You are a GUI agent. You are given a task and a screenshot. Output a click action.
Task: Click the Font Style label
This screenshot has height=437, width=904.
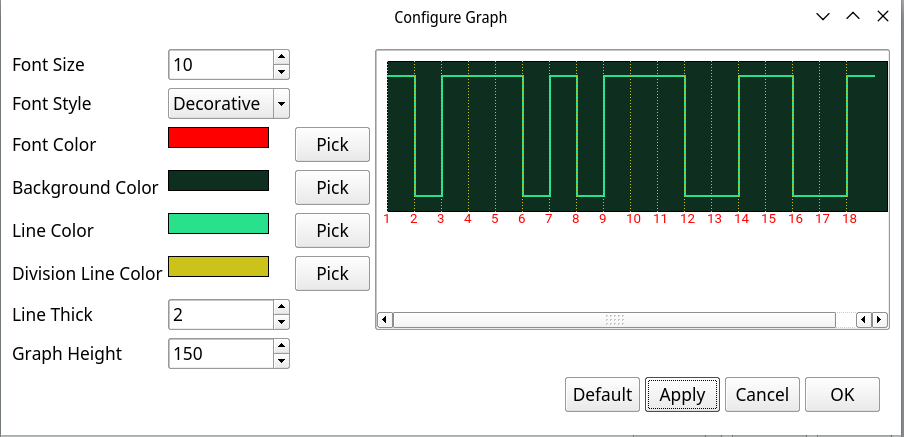[52, 104]
